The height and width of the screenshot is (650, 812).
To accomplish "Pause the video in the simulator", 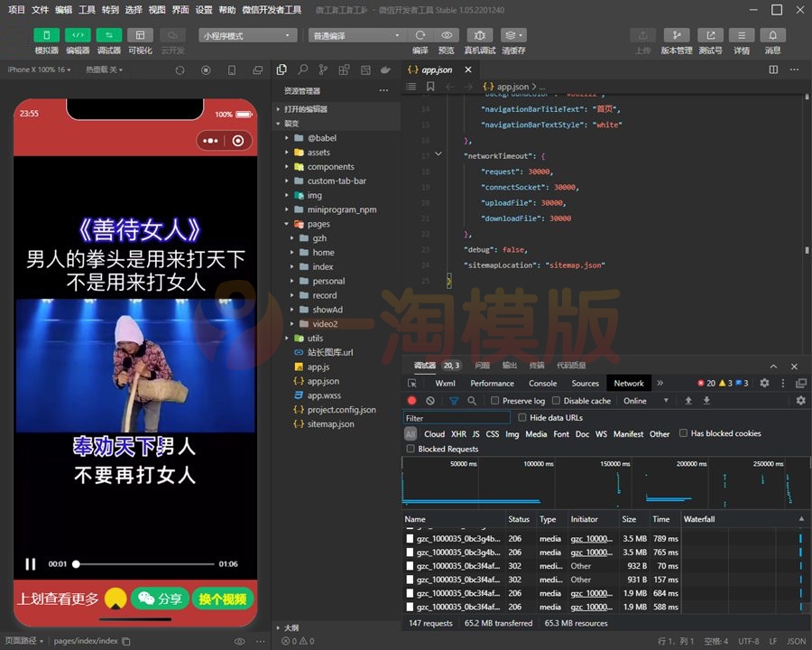I will 31,564.
